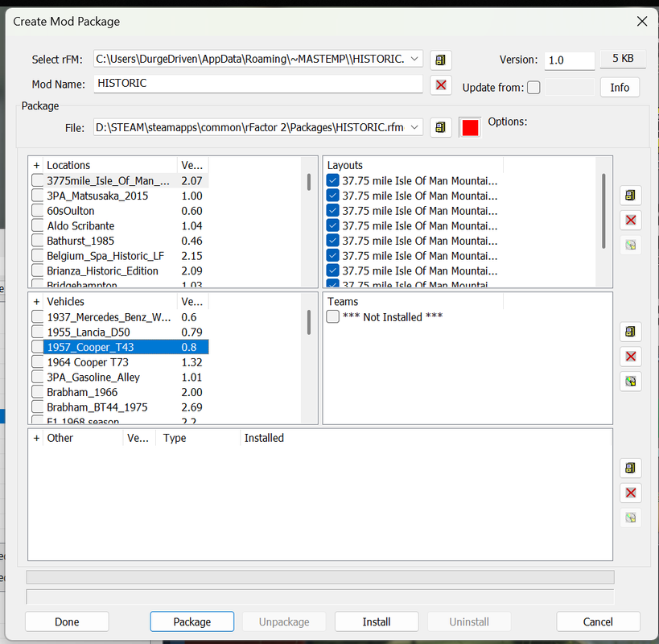Click the Installed column header
This screenshot has width=659, height=644.
pos(264,438)
